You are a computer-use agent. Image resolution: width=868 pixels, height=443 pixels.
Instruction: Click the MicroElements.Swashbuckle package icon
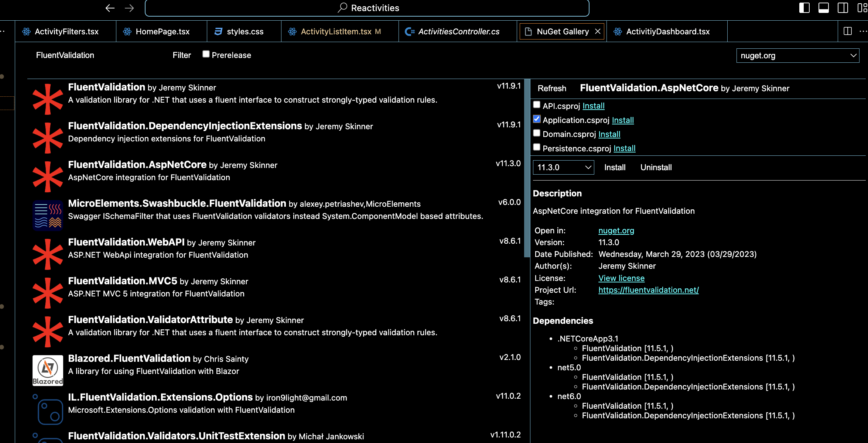48,215
